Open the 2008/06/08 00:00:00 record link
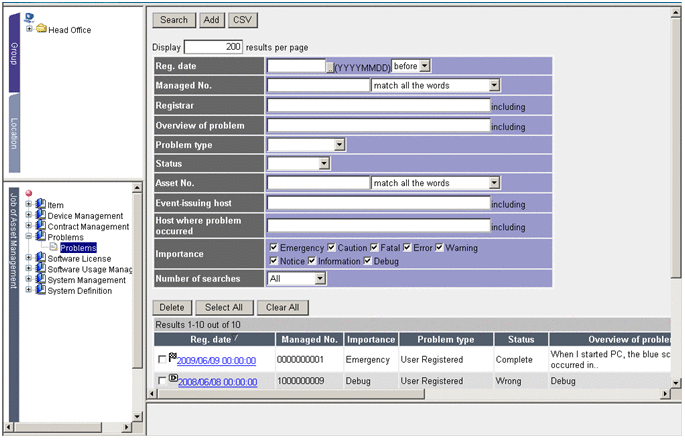The width and height of the screenshot is (685, 440). pyautogui.click(x=217, y=382)
